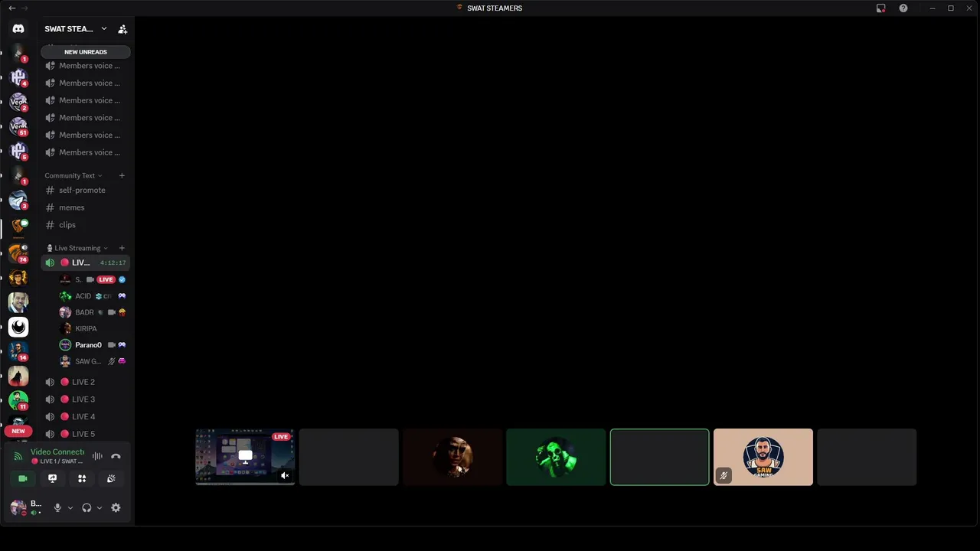Open the help question-mark icon in title bar
The height and width of the screenshot is (551, 980).
[x=903, y=8]
